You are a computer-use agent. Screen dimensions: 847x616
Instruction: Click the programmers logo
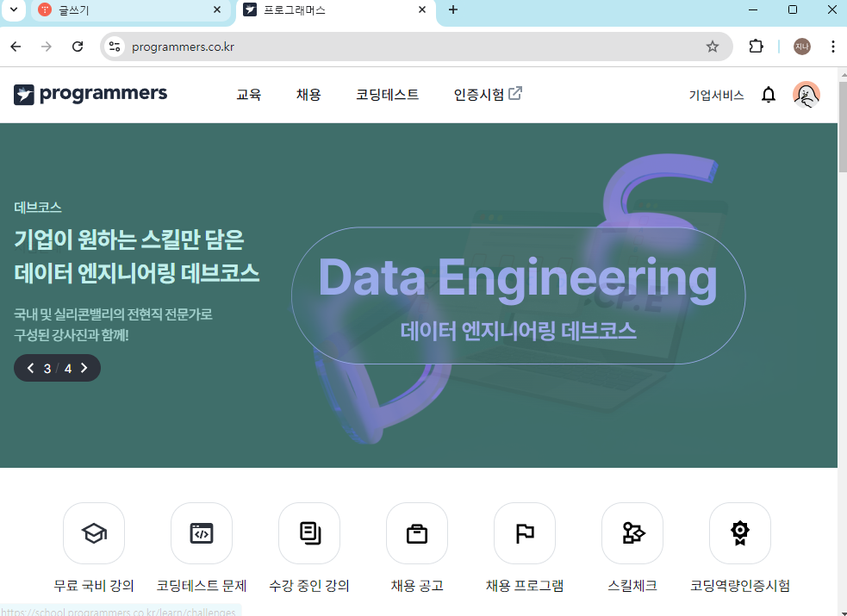point(90,95)
